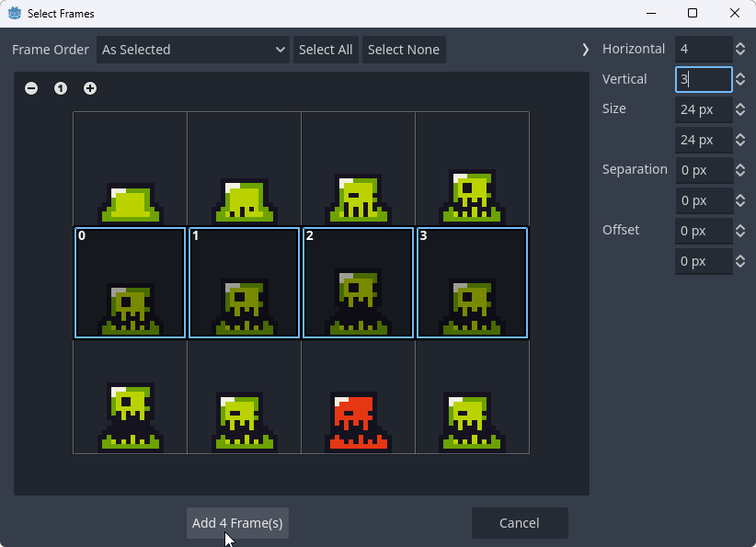Deselect frame 3 in the grid

pos(472,282)
